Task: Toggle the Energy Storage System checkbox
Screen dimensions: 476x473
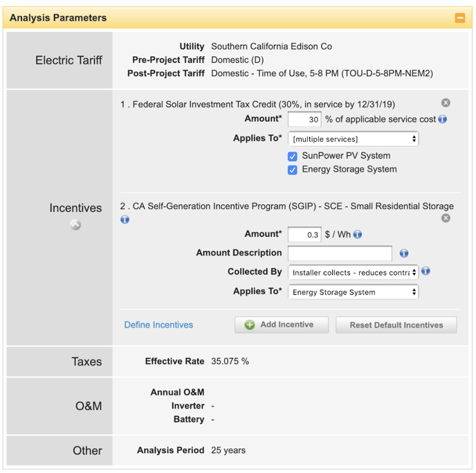Action: coord(293,170)
